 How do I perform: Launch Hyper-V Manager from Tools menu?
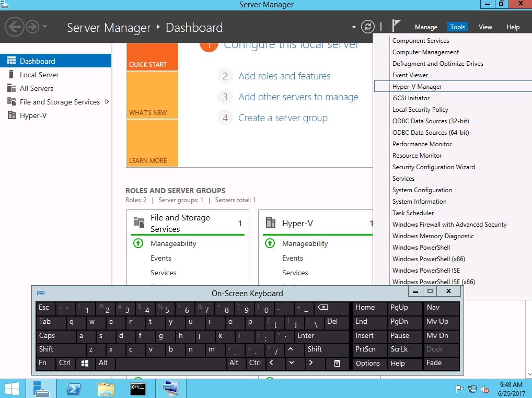(453, 87)
